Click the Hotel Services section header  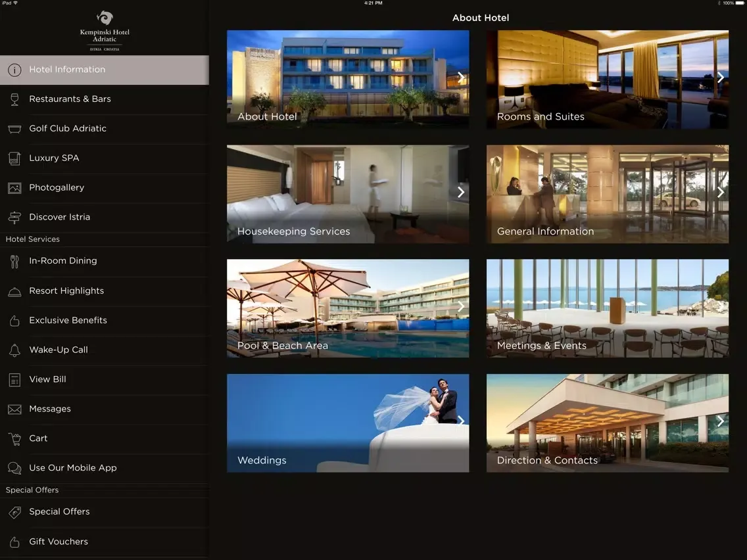tap(33, 239)
